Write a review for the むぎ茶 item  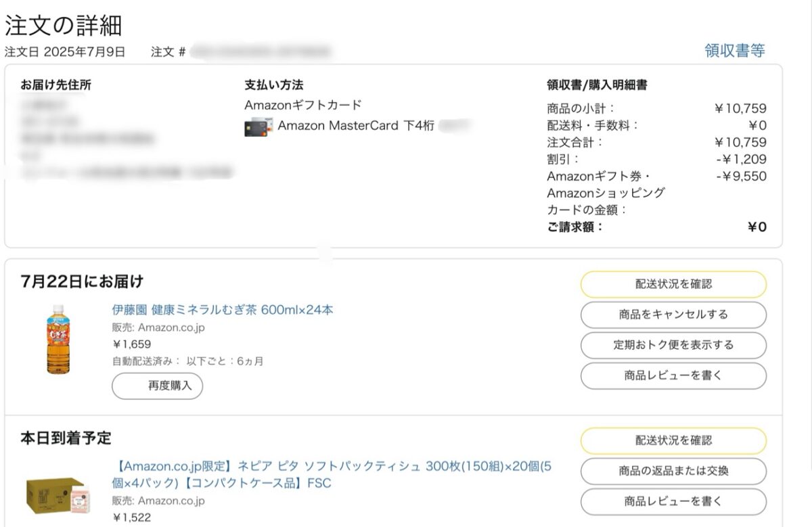673,375
